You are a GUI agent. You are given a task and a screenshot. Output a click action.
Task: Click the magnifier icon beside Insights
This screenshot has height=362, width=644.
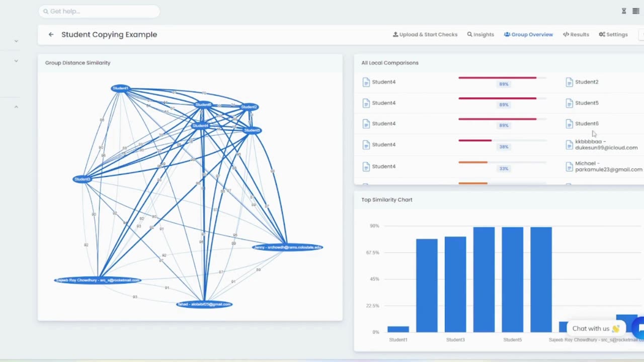point(469,34)
